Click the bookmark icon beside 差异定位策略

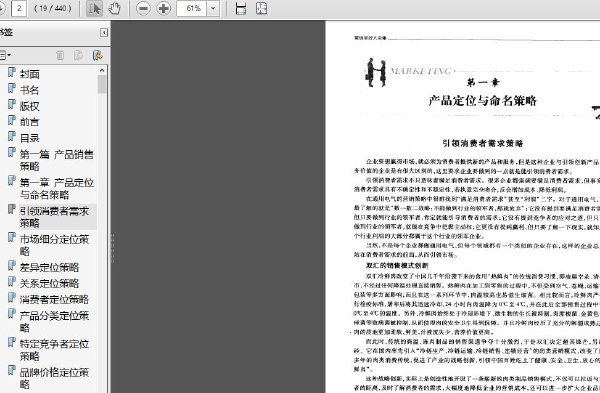pyautogui.click(x=12, y=265)
